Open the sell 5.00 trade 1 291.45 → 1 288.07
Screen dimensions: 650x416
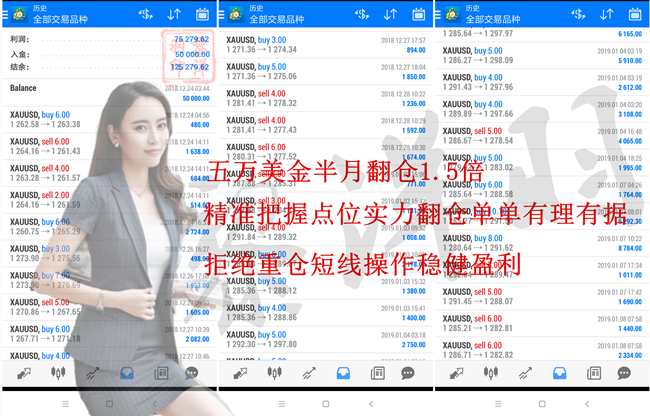pos(542,297)
